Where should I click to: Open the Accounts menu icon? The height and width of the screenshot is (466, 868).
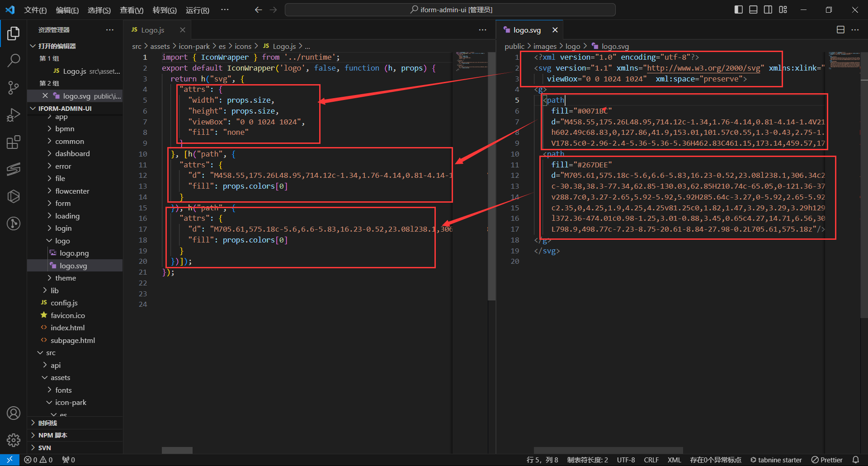click(x=14, y=413)
